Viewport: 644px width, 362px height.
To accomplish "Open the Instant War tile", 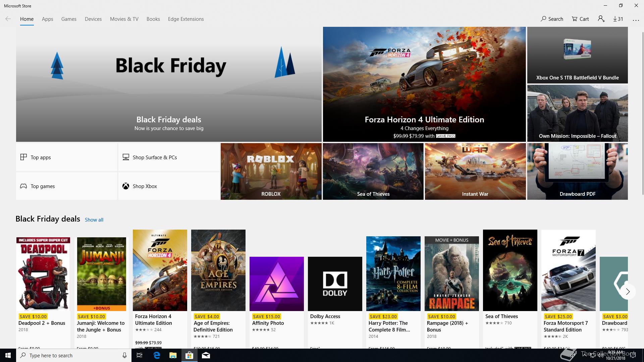I will pyautogui.click(x=475, y=171).
